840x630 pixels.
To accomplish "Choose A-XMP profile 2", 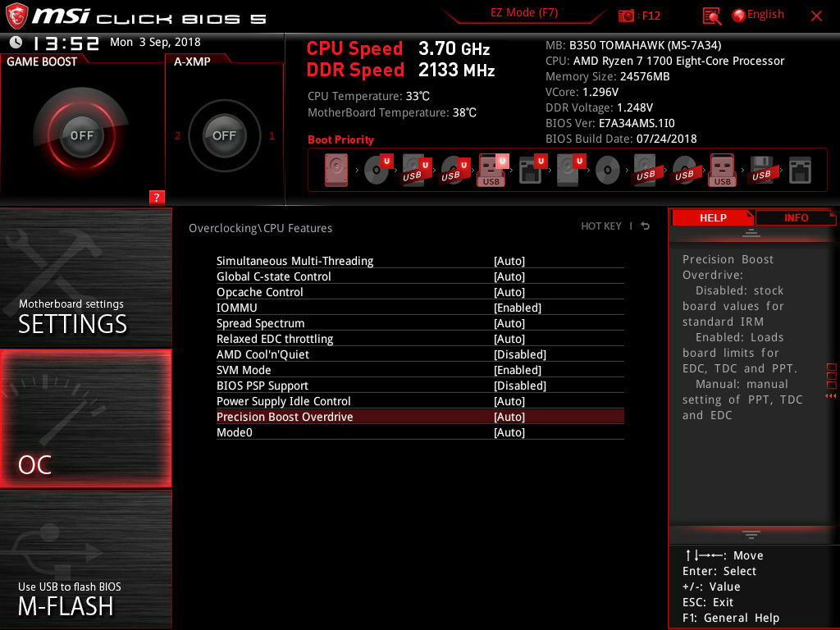I will pyautogui.click(x=177, y=135).
